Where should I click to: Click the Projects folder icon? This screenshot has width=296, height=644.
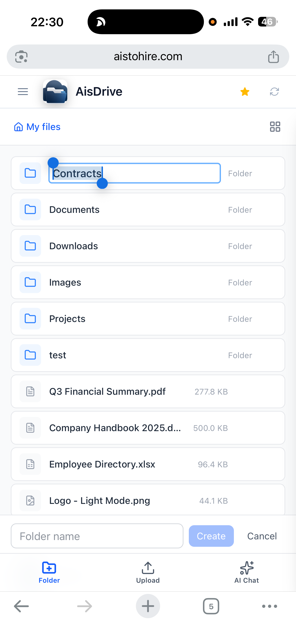click(30, 319)
